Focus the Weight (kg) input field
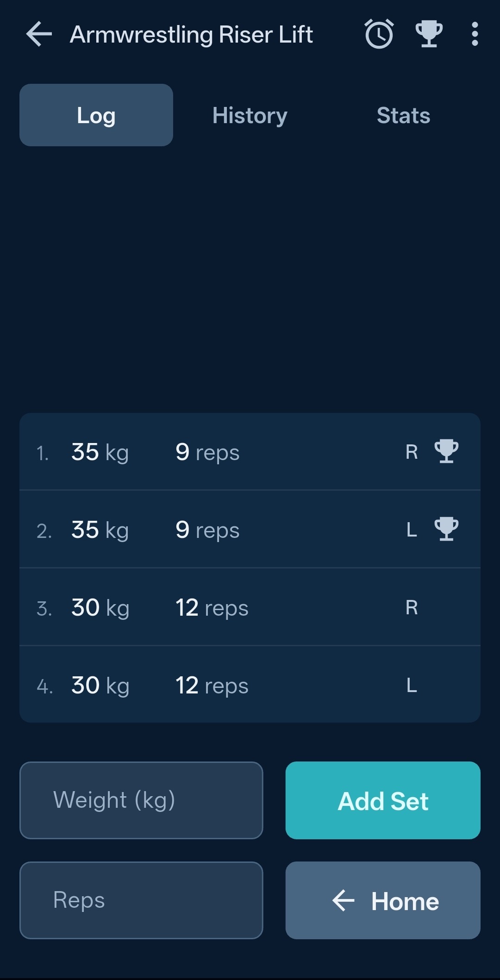 (x=141, y=800)
